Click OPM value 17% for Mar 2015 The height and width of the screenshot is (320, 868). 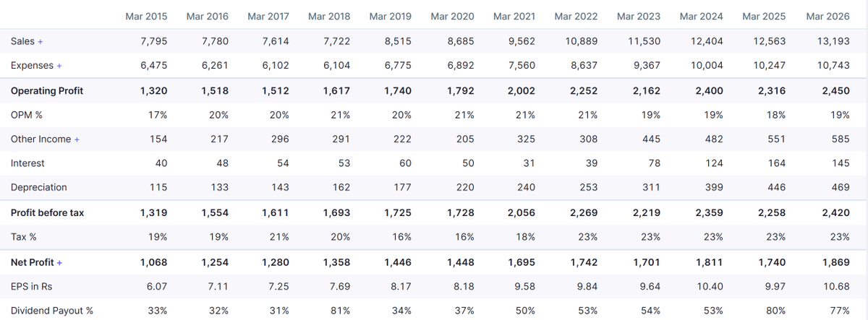point(158,115)
